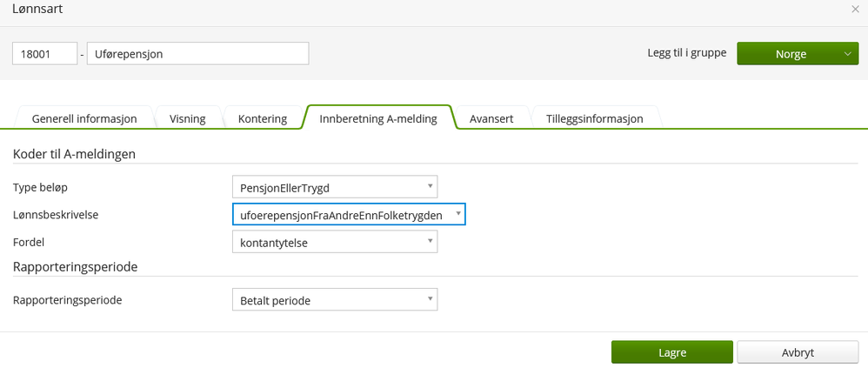Expand the Lønnsbeskrivelse dropdown list
The height and width of the screenshot is (368, 868).
[349, 214]
